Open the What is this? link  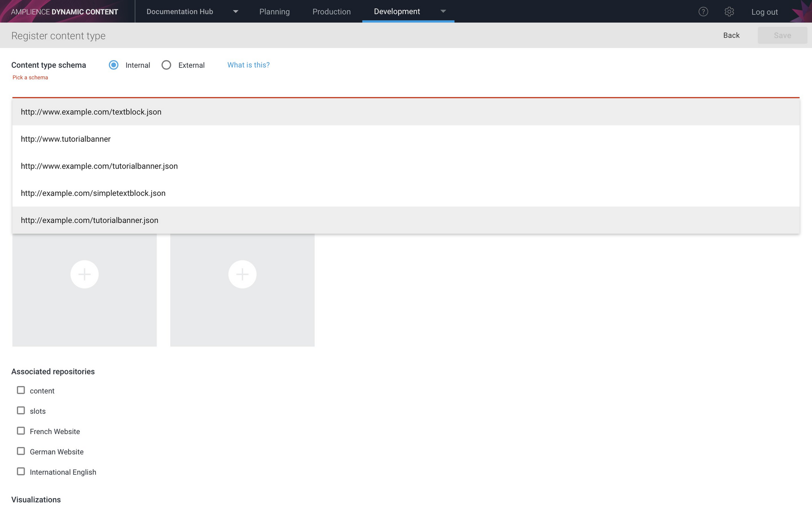[x=248, y=65]
